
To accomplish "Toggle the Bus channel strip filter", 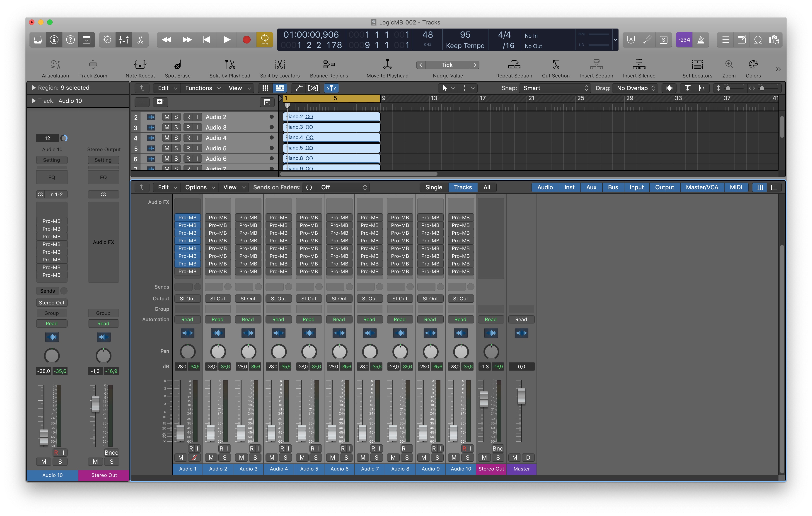I will tap(613, 187).
